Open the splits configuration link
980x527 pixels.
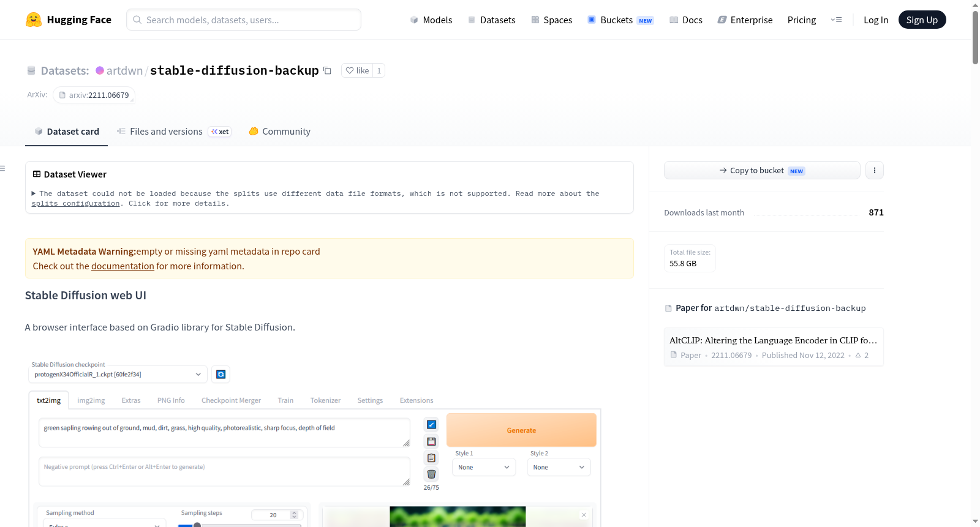(x=75, y=204)
